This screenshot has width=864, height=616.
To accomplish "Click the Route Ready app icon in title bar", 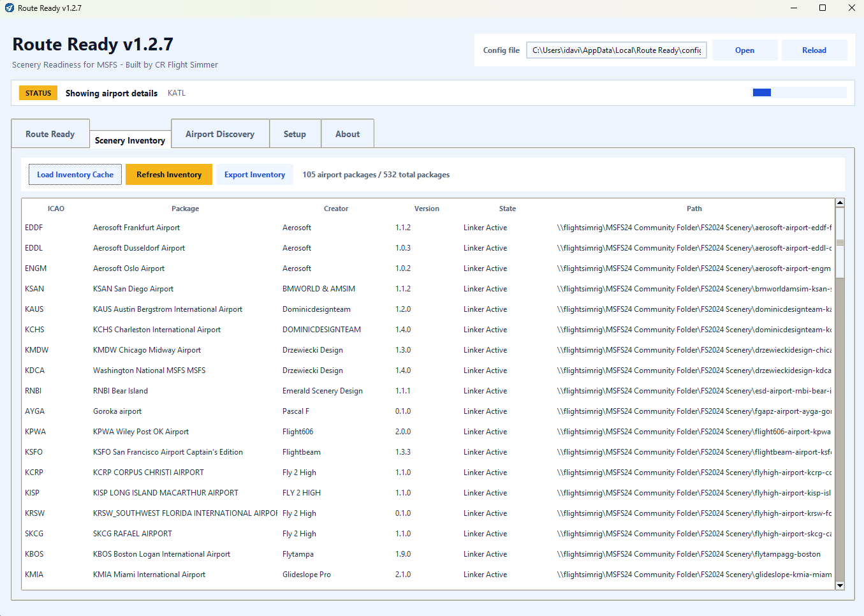I will pos(9,8).
